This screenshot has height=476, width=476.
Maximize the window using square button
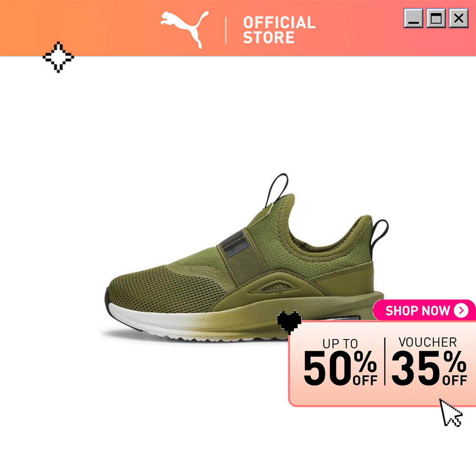point(436,18)
